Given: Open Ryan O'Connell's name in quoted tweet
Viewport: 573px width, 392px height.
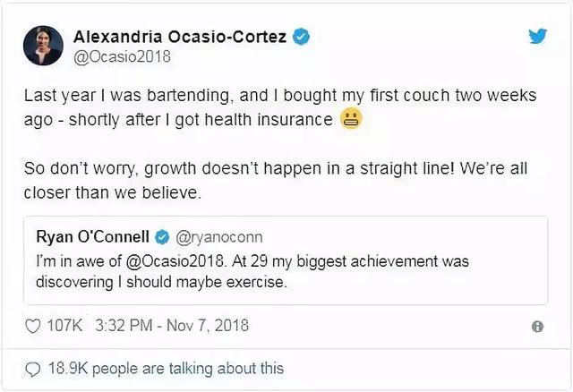Looking at the screenshot, I should point(92,238).
